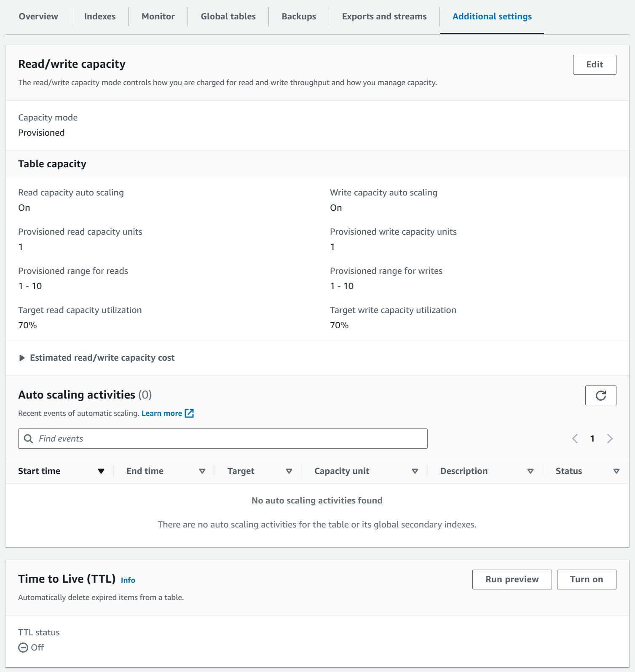Viewport: 635px width, 672px height.
Task: Refresh the auto scaling activities list
Action: coord(600,395)
